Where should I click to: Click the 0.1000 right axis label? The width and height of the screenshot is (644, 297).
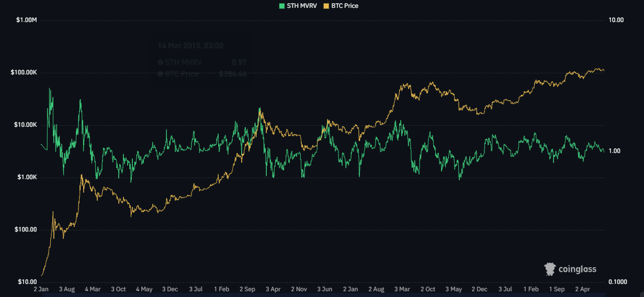coord(618,282)
